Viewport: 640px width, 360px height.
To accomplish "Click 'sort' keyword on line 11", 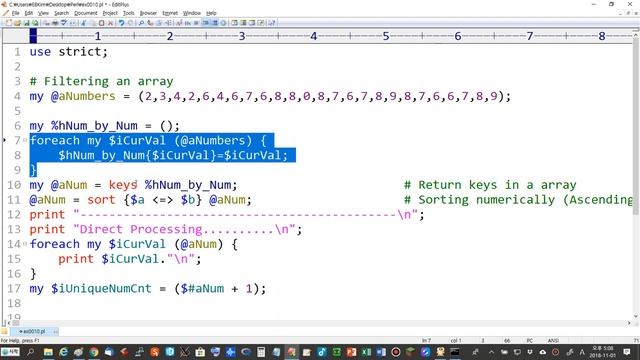I will click(x=101, y=200).
